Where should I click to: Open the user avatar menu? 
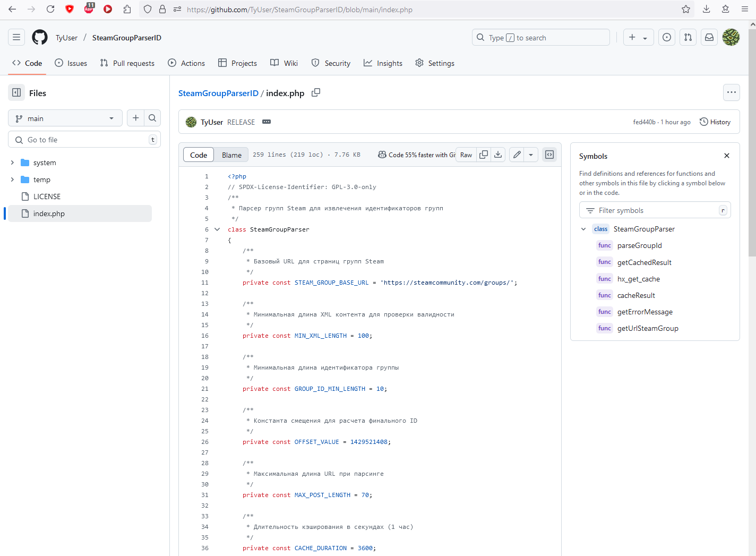coord(731,37)
